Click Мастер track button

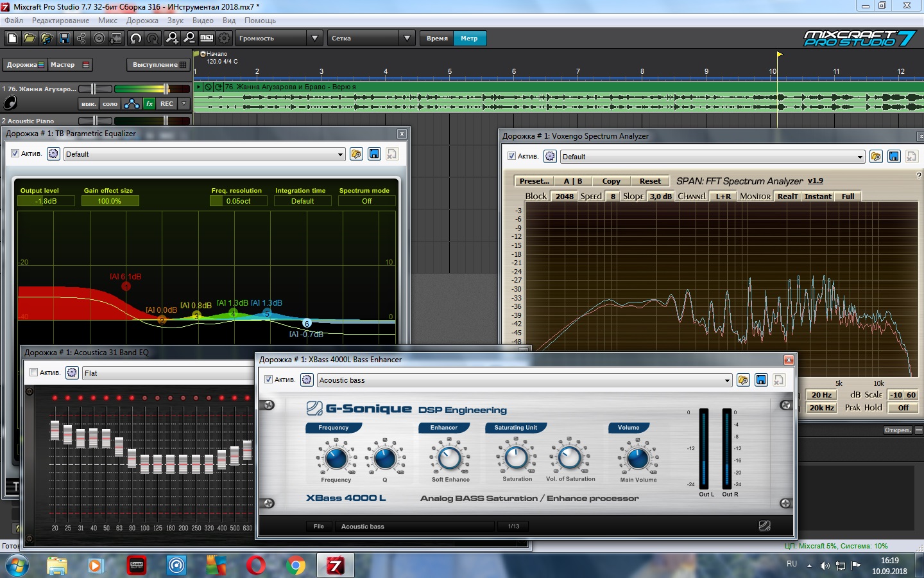tap(69, 65)
